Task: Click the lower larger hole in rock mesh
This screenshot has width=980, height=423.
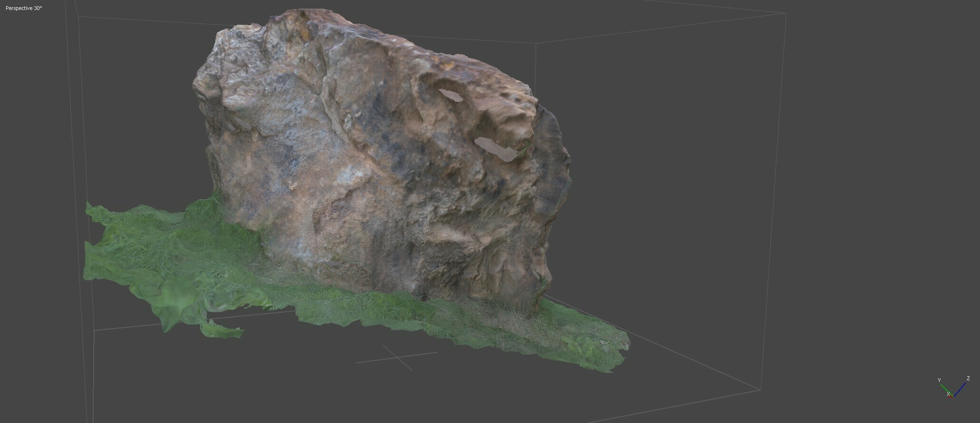Action: pos(497,148)
